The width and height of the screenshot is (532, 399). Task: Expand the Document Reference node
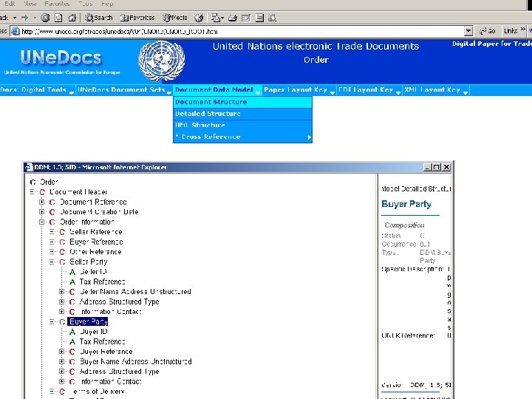41,202
